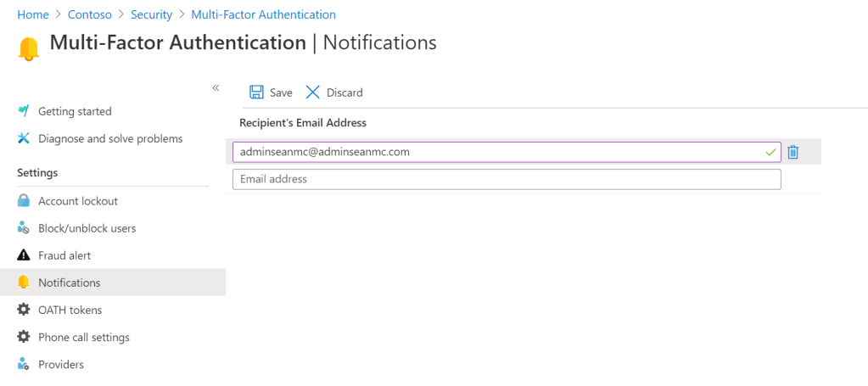This screenshot has width=868, height=386.
Task: Click the empty Email address field
Action: [x=506, y=179]
